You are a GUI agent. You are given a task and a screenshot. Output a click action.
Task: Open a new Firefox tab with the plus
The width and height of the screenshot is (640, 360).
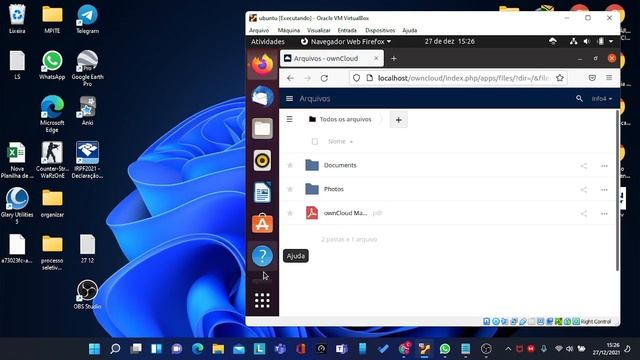point(393,59)
